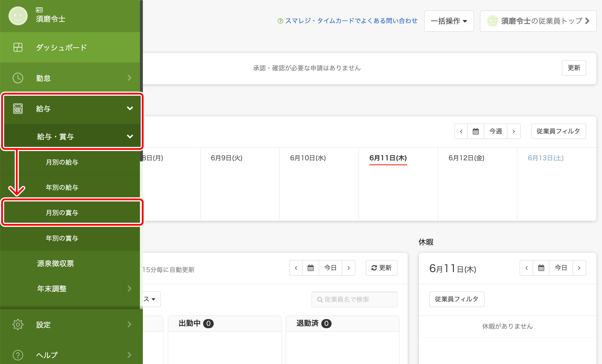The height and width of the screenshot is (364, 602).
Task: Open スマレジ・タイムカードでよくある問い合わせ link
Action: click(x=351, y=21)
